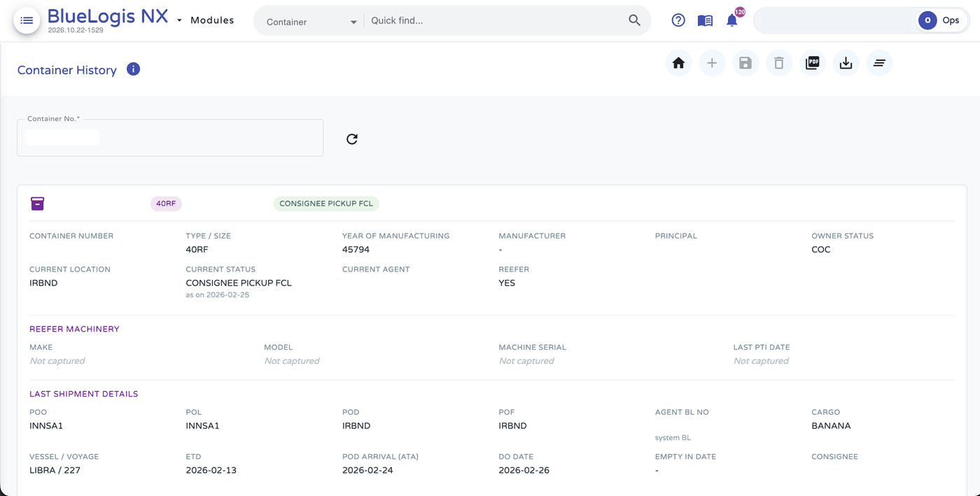Viewport: 980px width, 496px height.
Task: Select the DO date 2026-02-26
Action: (524, 471)
